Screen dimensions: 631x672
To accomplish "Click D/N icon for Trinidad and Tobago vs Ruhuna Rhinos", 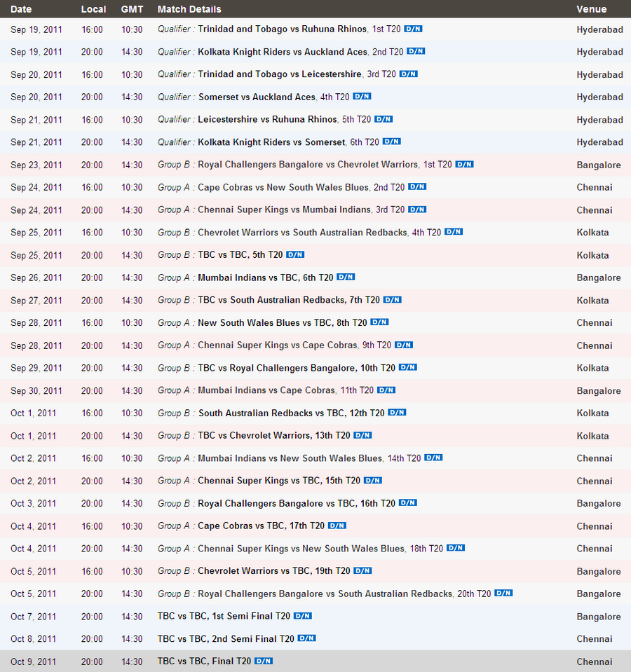I will [413, 29].
